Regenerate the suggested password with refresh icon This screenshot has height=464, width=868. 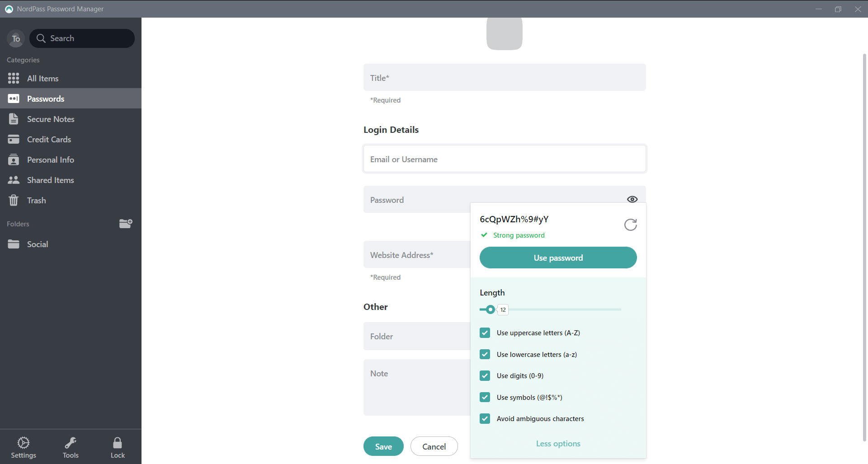[x=630, y=225]
